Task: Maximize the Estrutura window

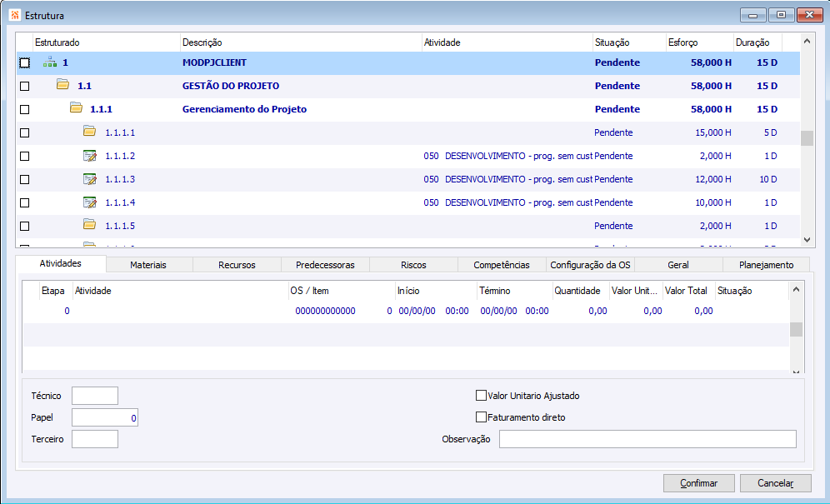Action: (x=781, y=15)
